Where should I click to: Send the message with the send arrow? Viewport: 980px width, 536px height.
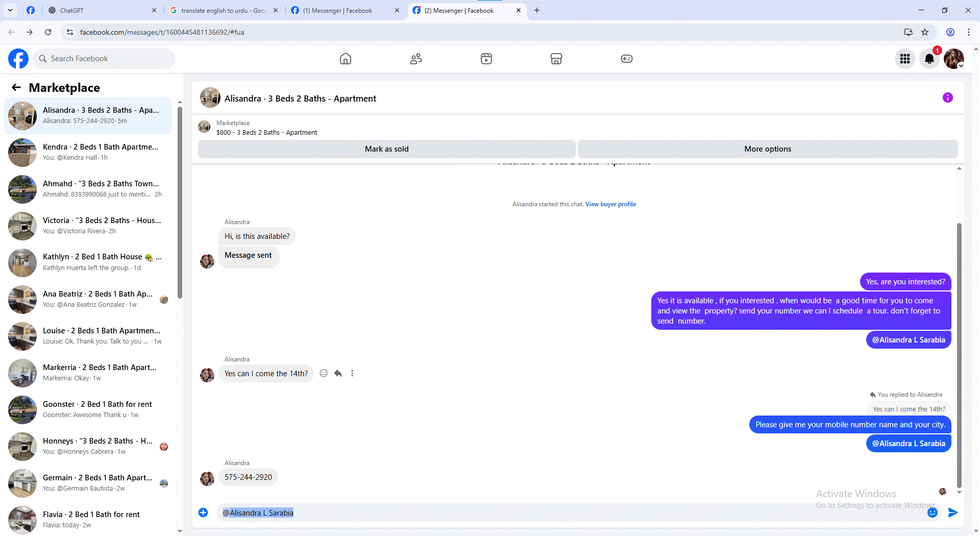pyautogui.click(x=952, y=513)
